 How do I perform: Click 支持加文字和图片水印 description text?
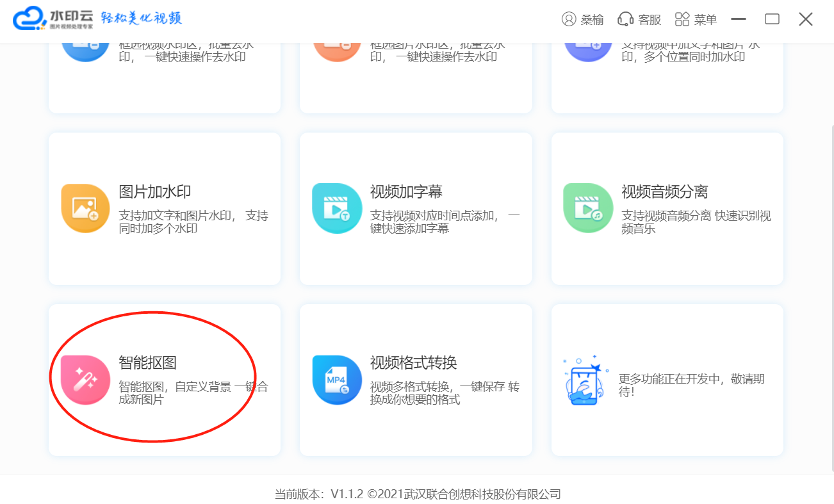(193, 222)
